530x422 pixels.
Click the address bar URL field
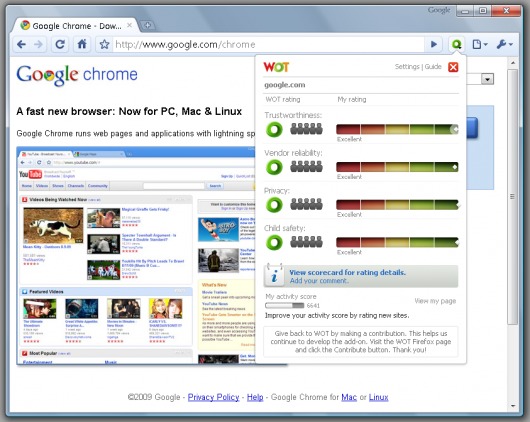(269, 44)
